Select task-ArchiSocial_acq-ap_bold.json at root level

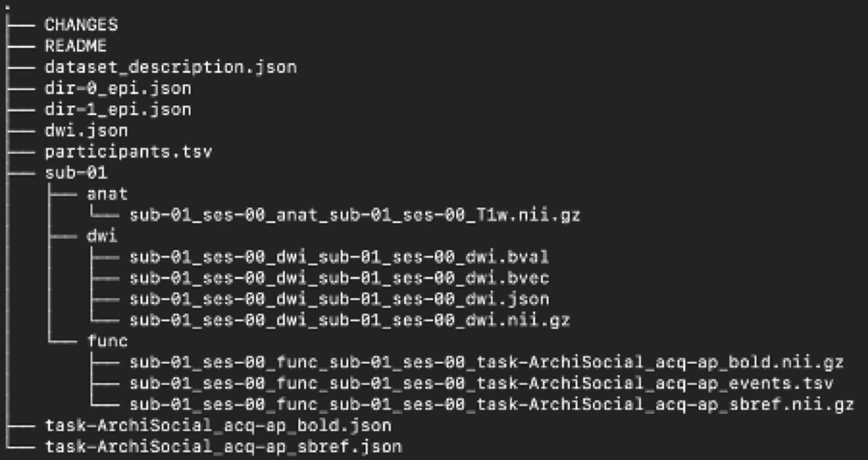tap(218, 426)
